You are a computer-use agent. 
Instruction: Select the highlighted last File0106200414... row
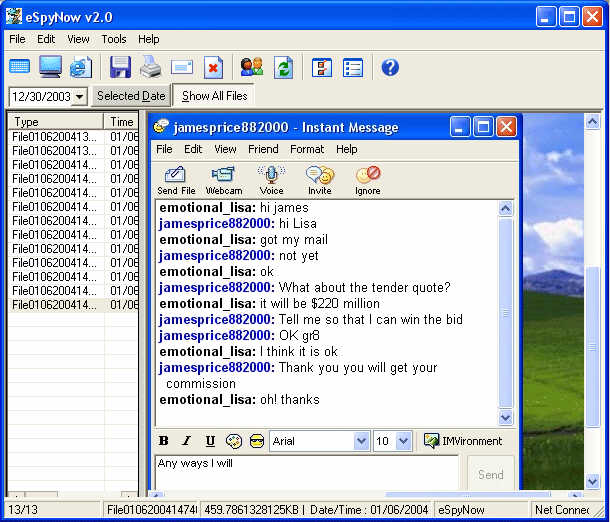pyautogui.click(x=73, y=305)
